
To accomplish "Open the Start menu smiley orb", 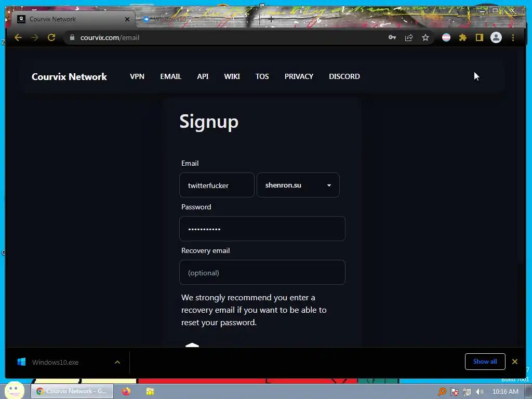I will click(x=14, y=390).
